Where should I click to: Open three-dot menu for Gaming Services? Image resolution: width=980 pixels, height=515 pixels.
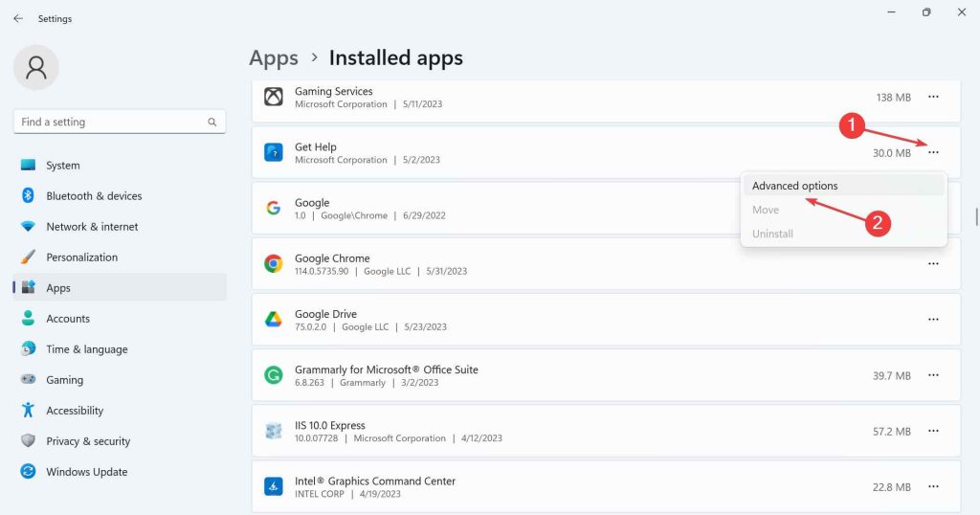pyautogui.click(x=933, y=98)
